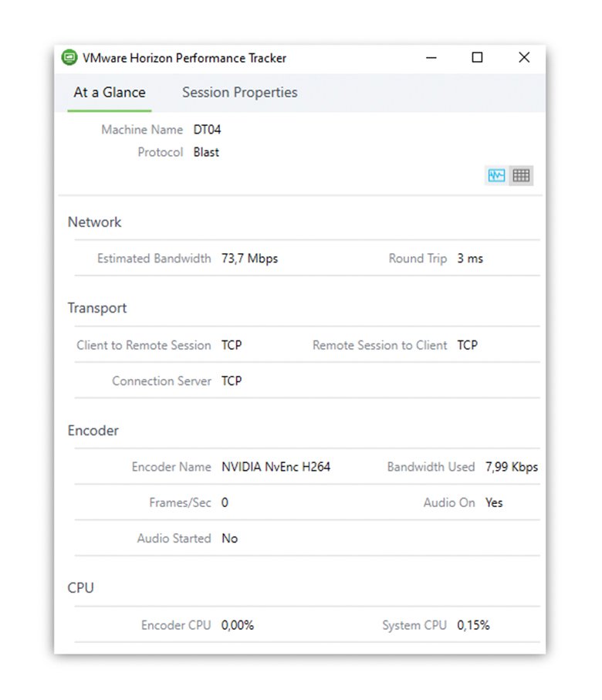Collapse the Network section
The height and width of the screenshot is (700, 602).
pyautogui.click(x=94, y=222)
